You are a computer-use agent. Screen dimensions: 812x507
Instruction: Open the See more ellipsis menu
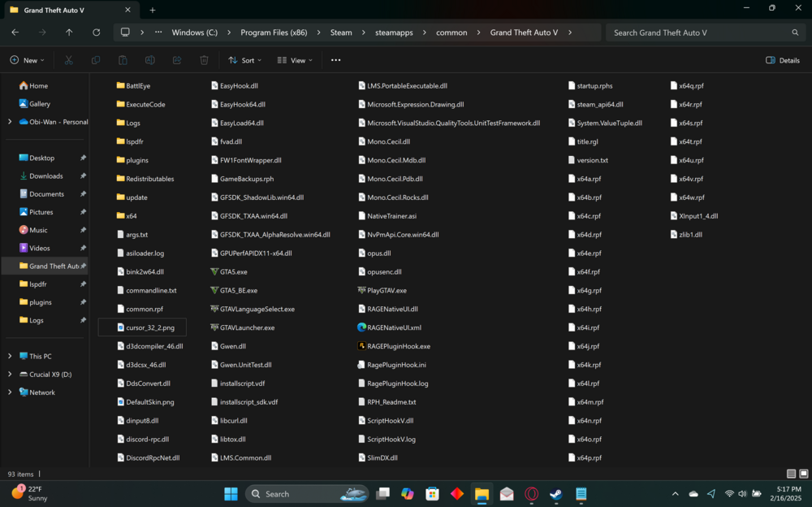click(335, 60)
